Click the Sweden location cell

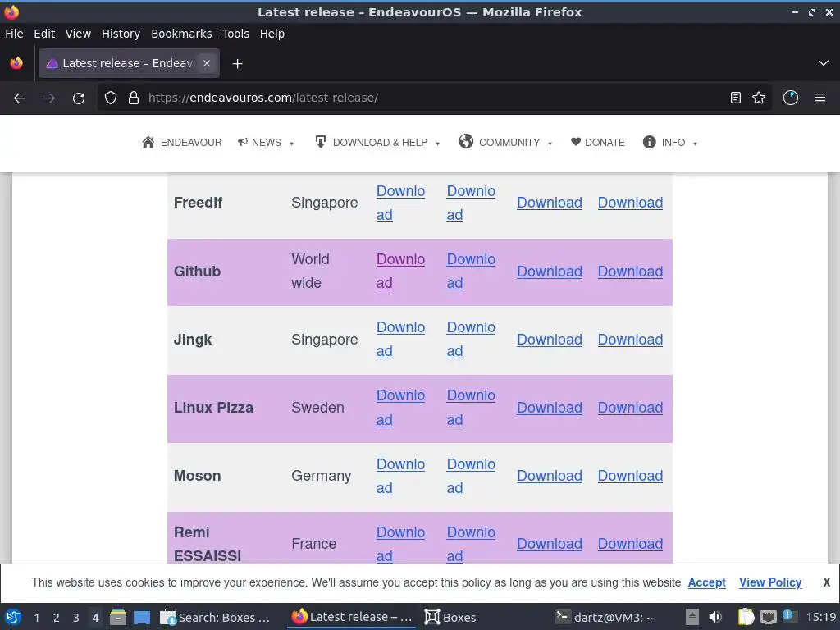click(317, 408)
